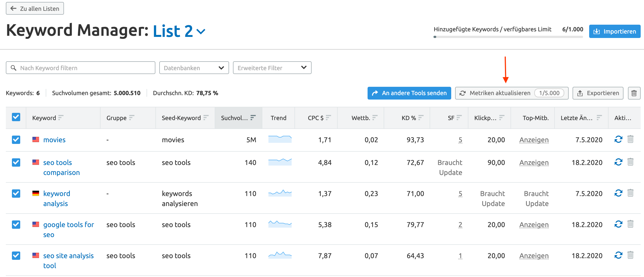This screenshot has width=644, height=277.
Task: Click the trend chart for movies
Action: 280,139
